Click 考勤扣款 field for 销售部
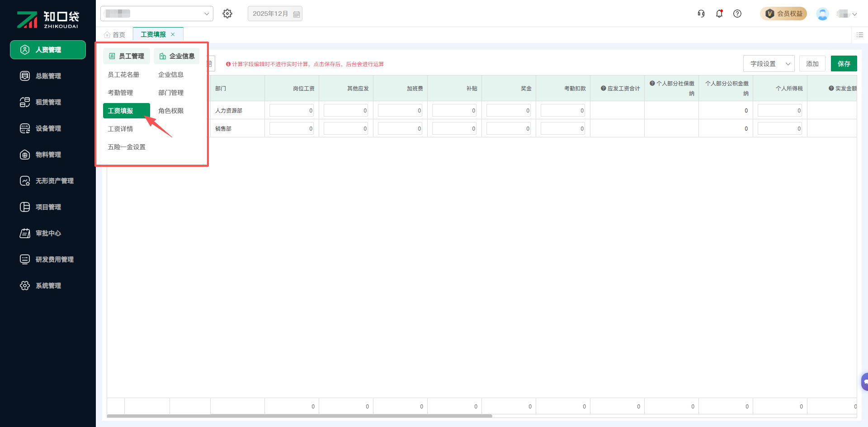 point(563,128)
